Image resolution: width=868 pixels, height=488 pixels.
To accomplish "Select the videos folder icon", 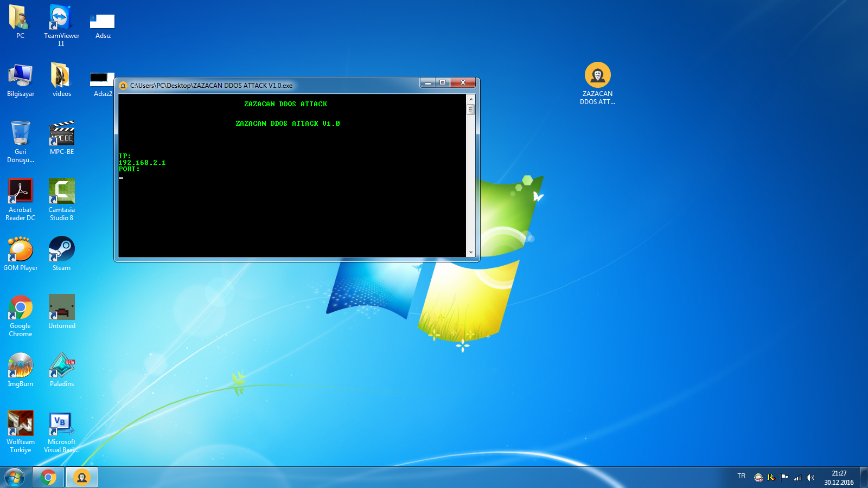I will coord(61,80).
